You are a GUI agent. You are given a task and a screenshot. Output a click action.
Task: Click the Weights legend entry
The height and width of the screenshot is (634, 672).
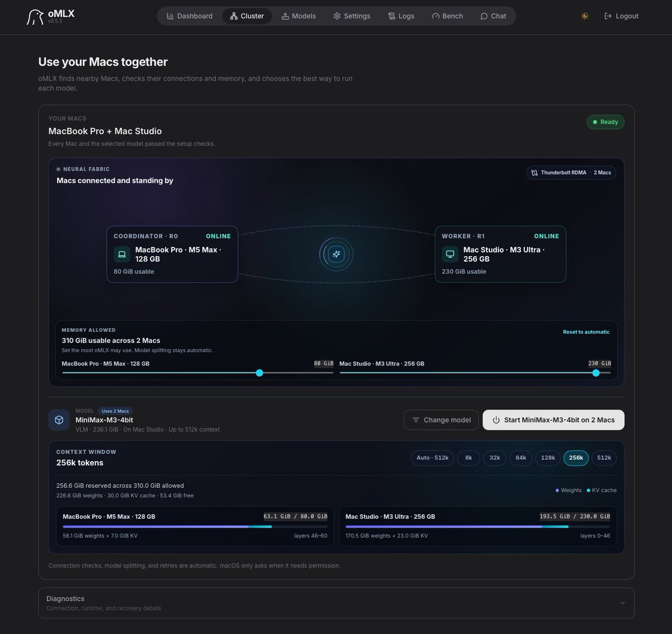point(568,490)
